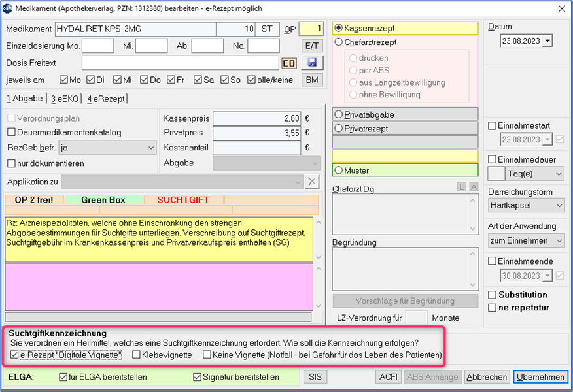This screenshot has height=392, width=573.
Task: Uncheck e-Rezept "Digitale Vignette" checkbox
Action: click(14, 354)
